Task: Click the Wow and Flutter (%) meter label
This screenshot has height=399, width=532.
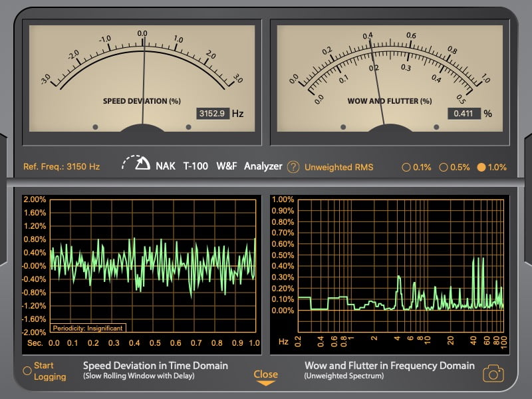Action: coord(390,101)
